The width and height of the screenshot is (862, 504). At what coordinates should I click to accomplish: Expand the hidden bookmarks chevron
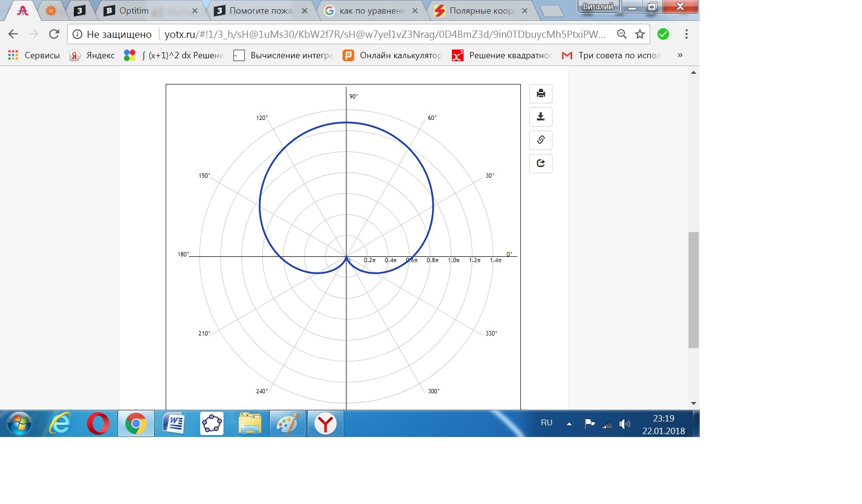point(680,55)
